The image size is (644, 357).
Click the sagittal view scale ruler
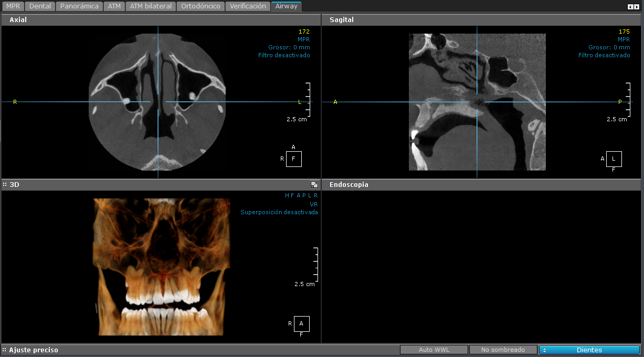tap(628, 100)
